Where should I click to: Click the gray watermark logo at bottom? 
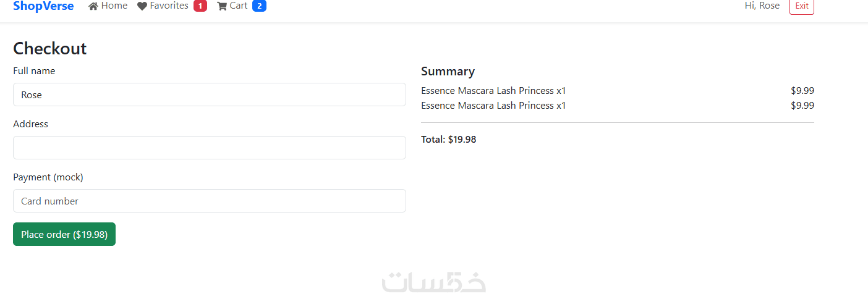433,282
